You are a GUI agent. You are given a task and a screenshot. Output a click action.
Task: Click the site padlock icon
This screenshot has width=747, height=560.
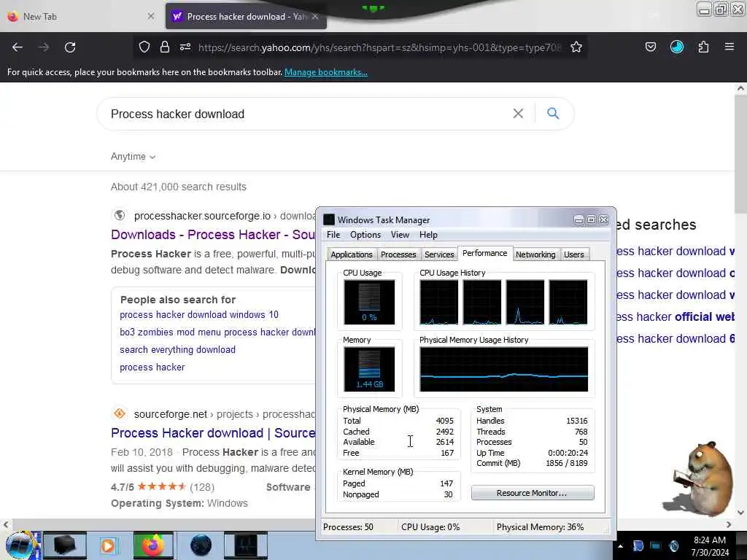pos(165,47)
